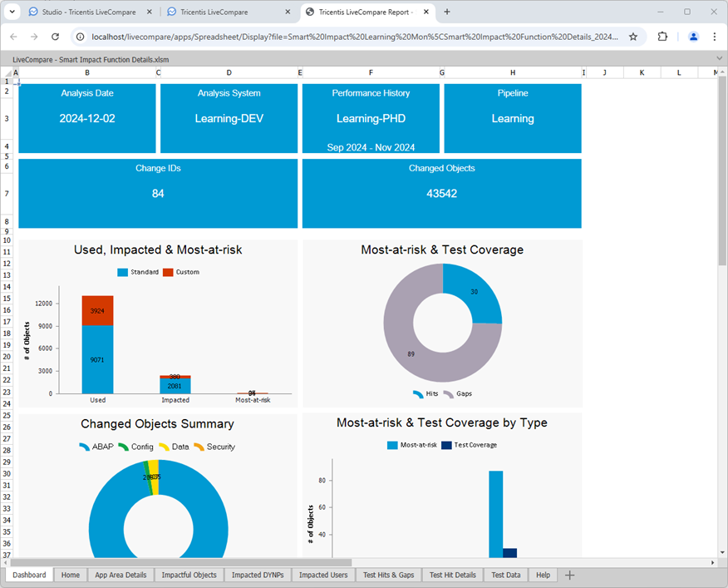Click inside the browser address bar
Screen dimensions: 728x588
point(332,37)
